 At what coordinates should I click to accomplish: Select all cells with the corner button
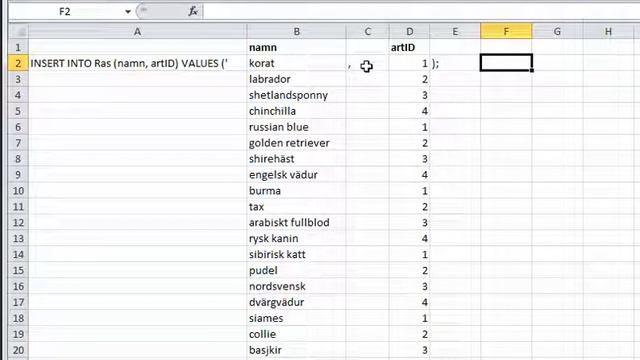coord(18,31)
